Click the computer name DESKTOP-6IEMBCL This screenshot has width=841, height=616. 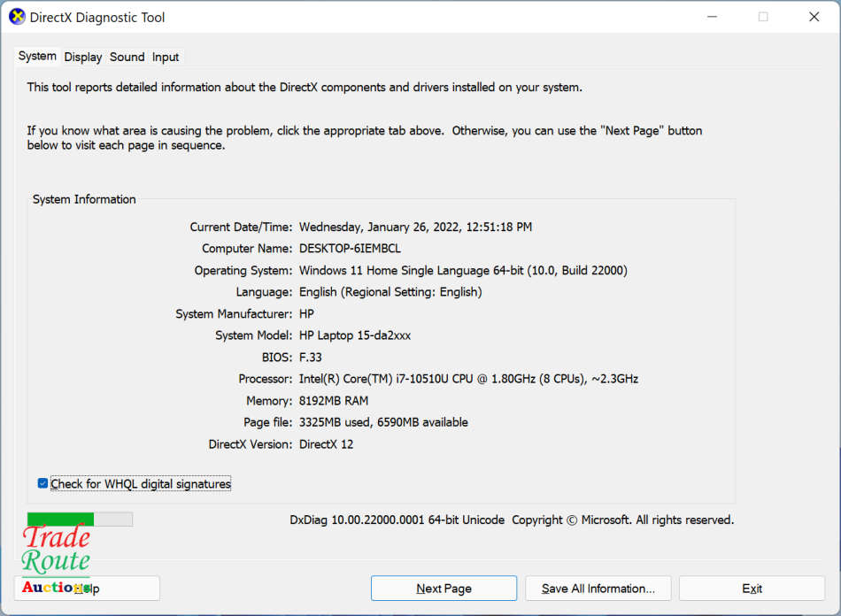point(350,249)
